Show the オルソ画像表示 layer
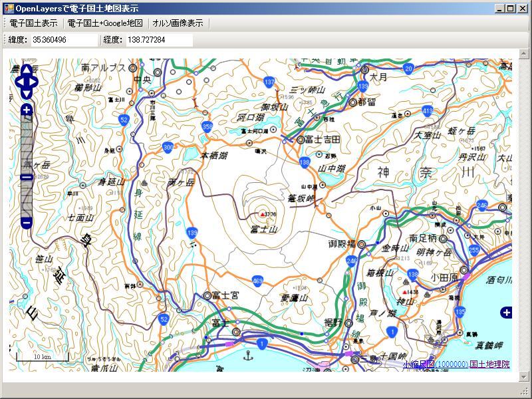 coord(178,23)
